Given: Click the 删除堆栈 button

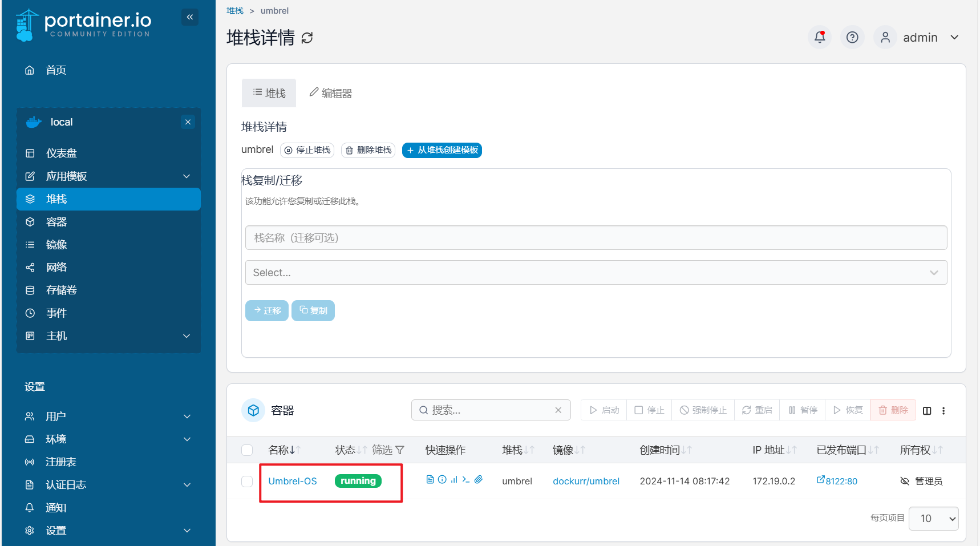Looking at the screenshot, I should (x=368, y=150).
